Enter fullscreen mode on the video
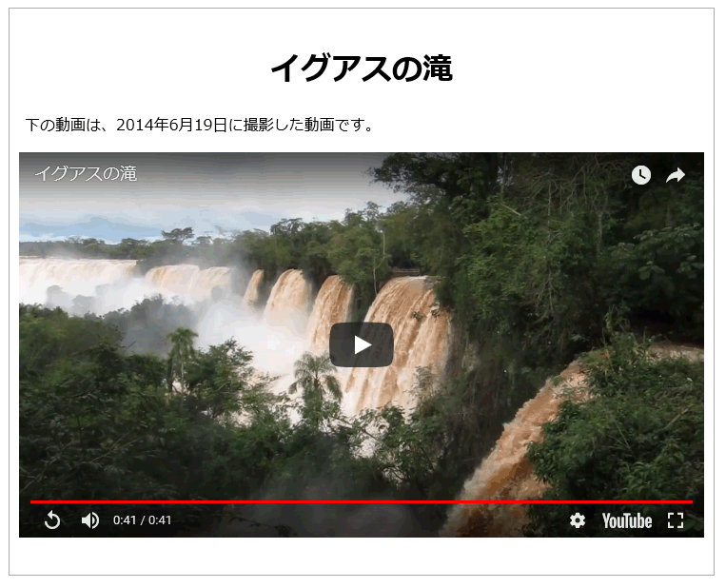Viewport: 726px width, 588px height. [x=676, y=520]
